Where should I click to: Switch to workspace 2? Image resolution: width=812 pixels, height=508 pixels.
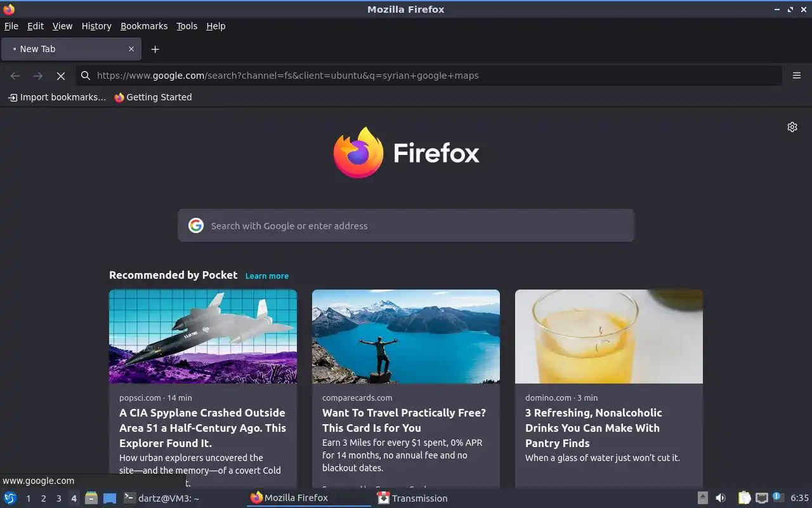click(44, 498)
